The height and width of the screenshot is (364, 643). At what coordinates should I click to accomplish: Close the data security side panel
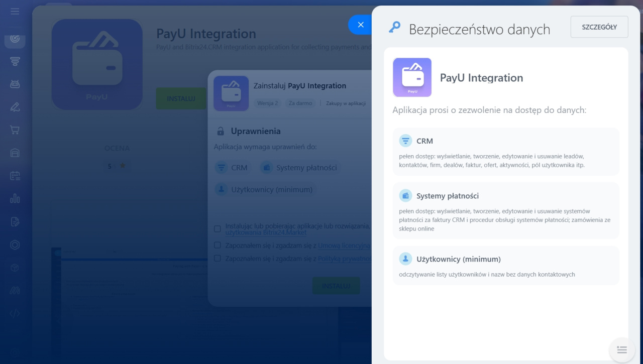(x=361, y=25)
